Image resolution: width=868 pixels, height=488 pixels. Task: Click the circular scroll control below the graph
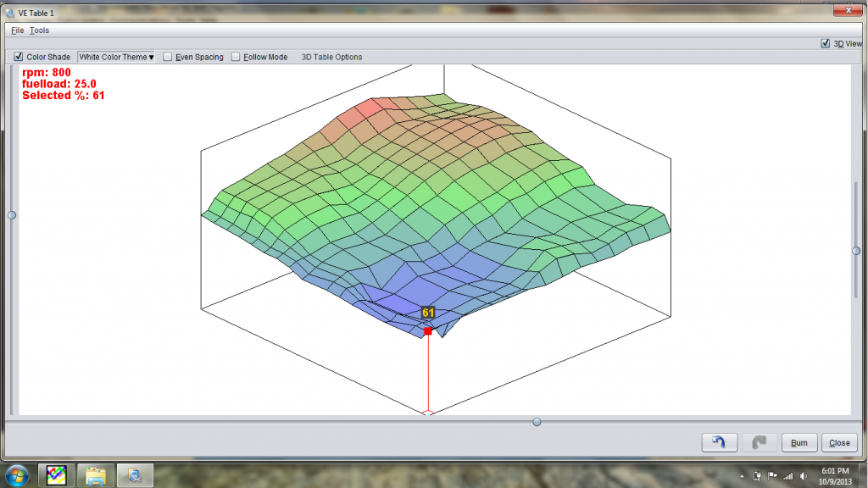tap(536, 421)
